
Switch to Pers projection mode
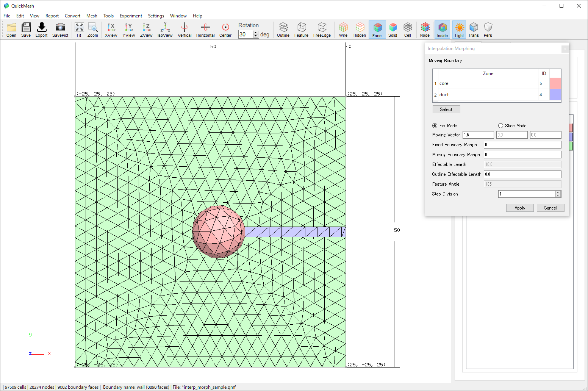pos(488,30)
